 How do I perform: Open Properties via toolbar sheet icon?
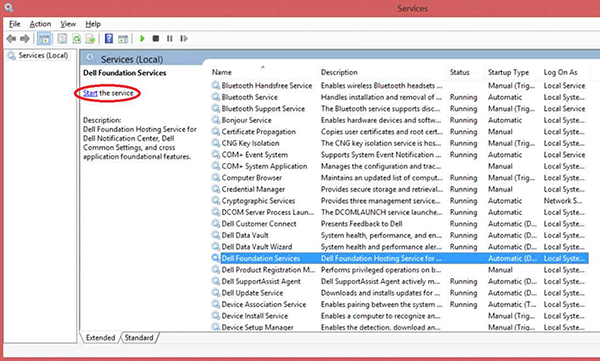point(62,39)
